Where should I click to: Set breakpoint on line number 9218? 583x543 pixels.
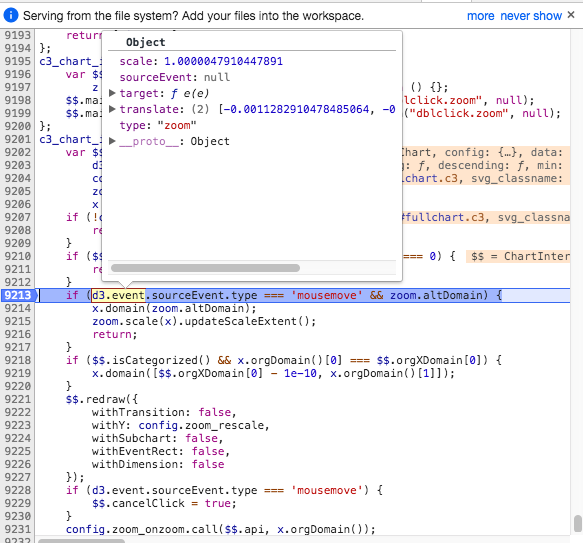point(17,360)
